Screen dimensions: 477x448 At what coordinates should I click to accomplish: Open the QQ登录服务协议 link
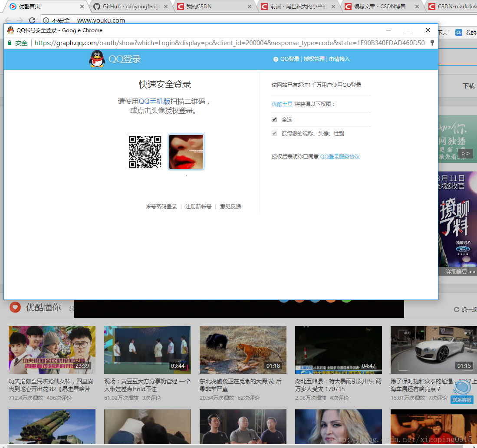click(x=340, y=157)
